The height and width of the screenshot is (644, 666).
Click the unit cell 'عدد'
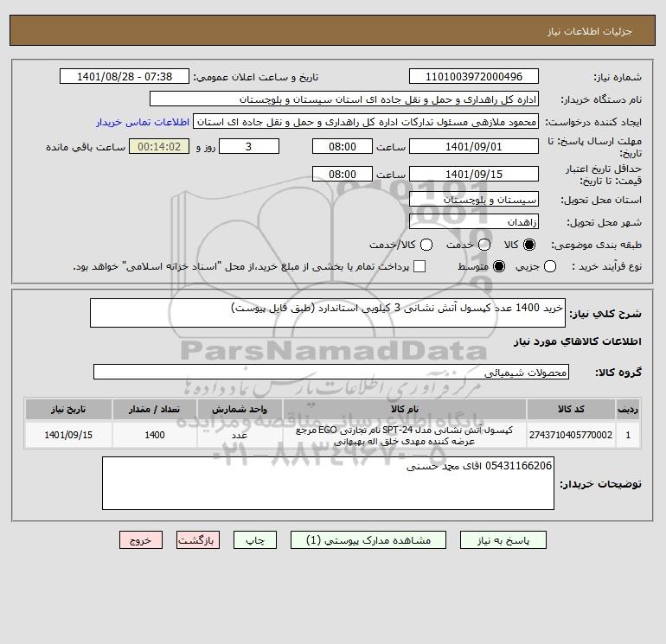click(x=240, y=435)
